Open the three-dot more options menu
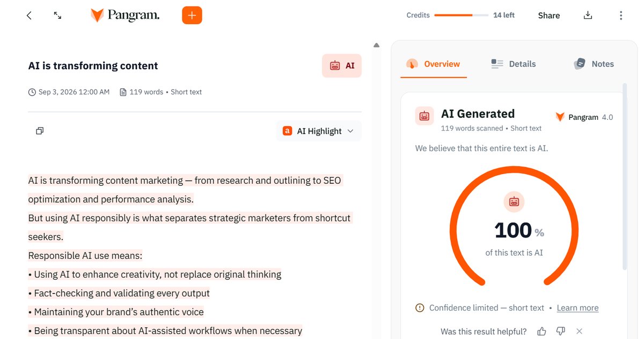This screenshot has height=339, width=644. point(621,16)
